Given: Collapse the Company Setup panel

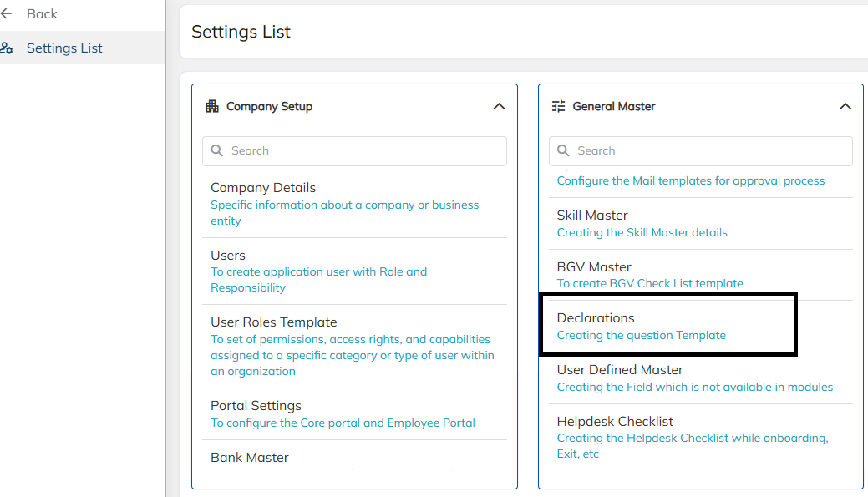Looking at the screenshot, I should 499,106.
